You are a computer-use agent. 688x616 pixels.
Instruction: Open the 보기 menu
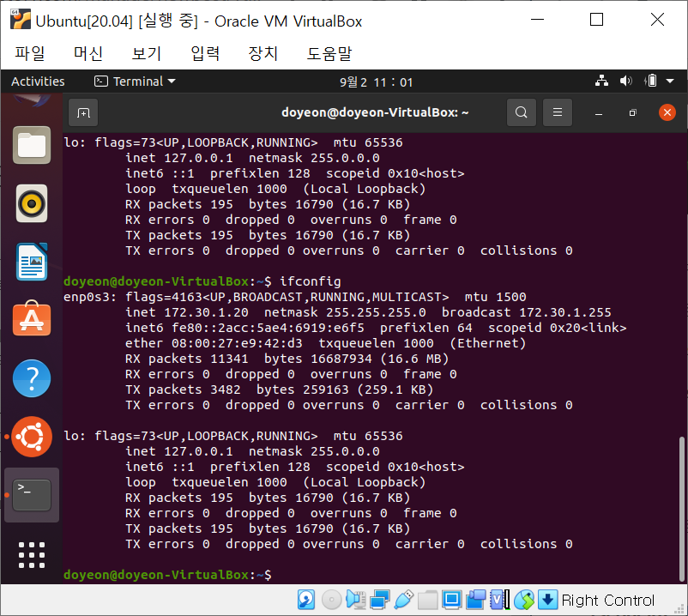pyautogui.click(x=147, y=53)
